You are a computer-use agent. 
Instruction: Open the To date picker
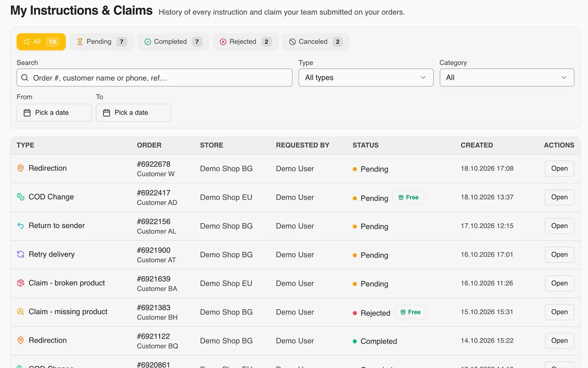[134, 113]
